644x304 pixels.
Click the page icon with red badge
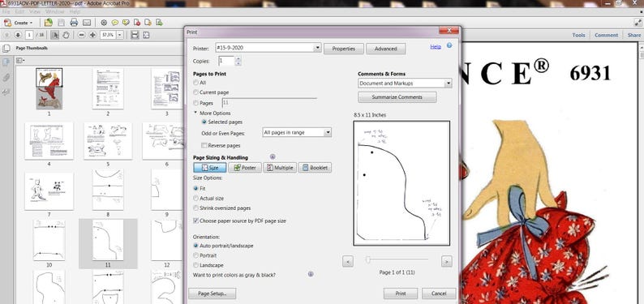(137, 23)
